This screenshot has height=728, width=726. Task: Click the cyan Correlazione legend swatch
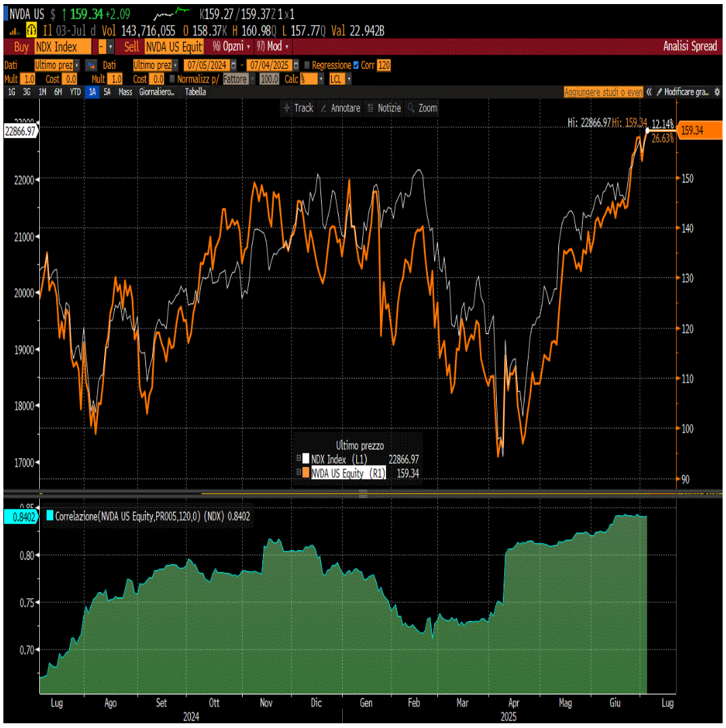pyautogui.click(x=49, y=515)
